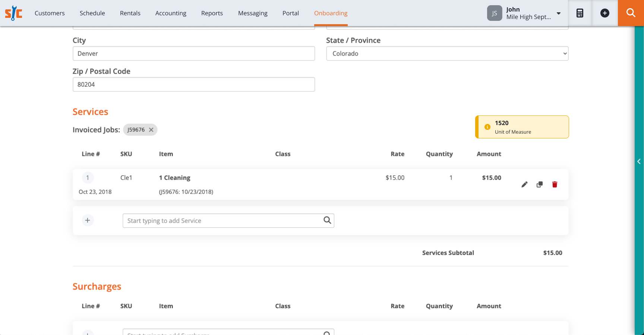Click the Services section heading
Image resolution: width=644 pixels, height=335 pixels.
(x=90, y=112)
